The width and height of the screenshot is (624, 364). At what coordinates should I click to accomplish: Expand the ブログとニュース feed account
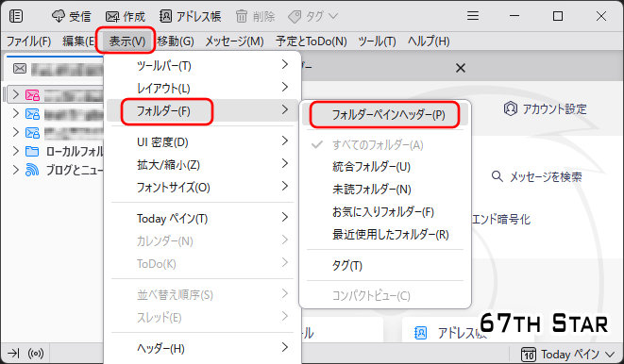15,170
